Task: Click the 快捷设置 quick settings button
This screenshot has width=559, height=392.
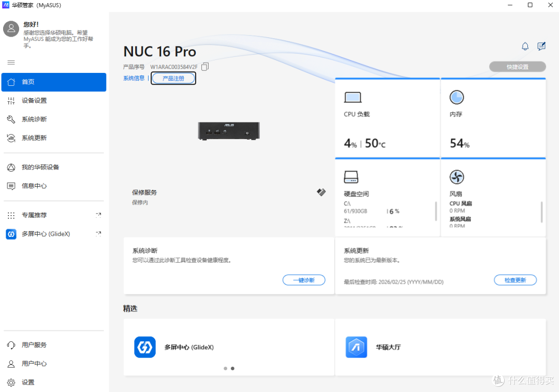Action: [517, 67]
